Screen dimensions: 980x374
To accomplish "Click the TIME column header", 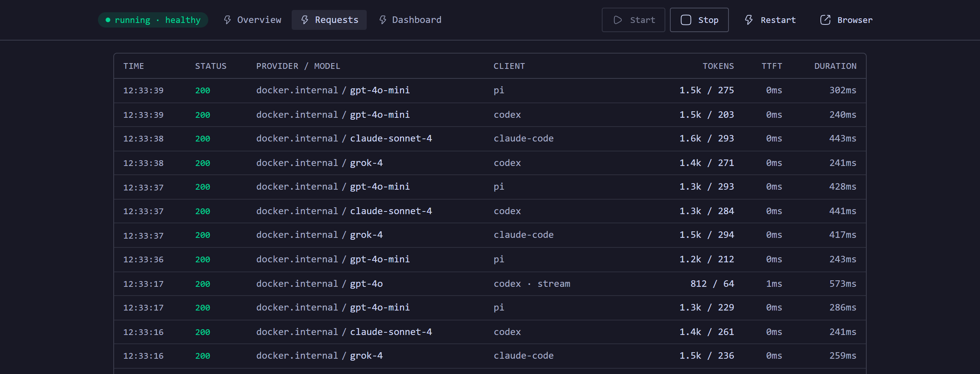I will coord(134,66).
